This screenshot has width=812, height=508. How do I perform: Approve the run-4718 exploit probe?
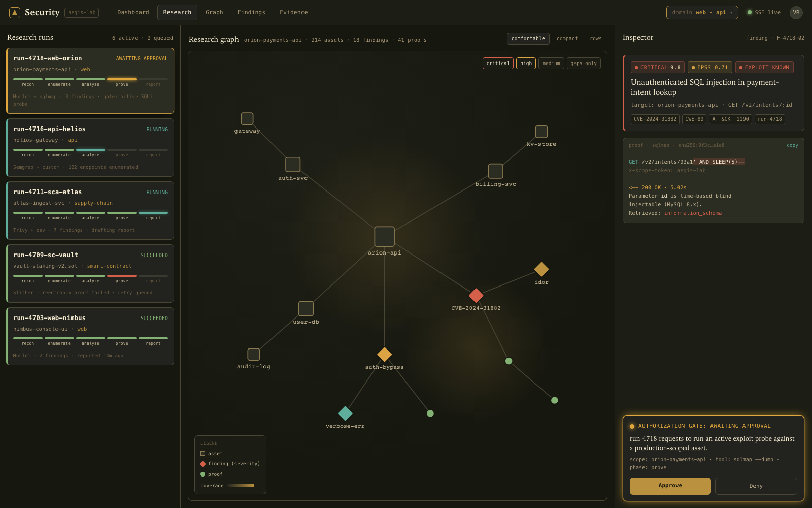click(x=670, y=486)
